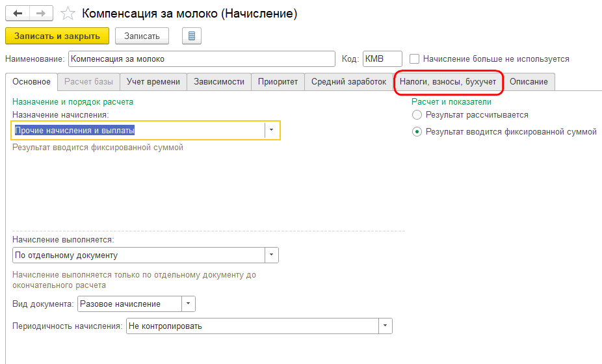Click the Не контролировать field

tap(252, 326)
